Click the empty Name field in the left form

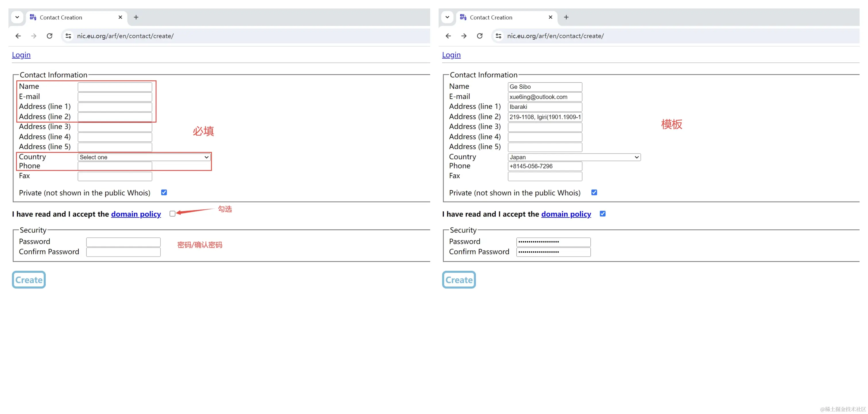click(115, 87)
